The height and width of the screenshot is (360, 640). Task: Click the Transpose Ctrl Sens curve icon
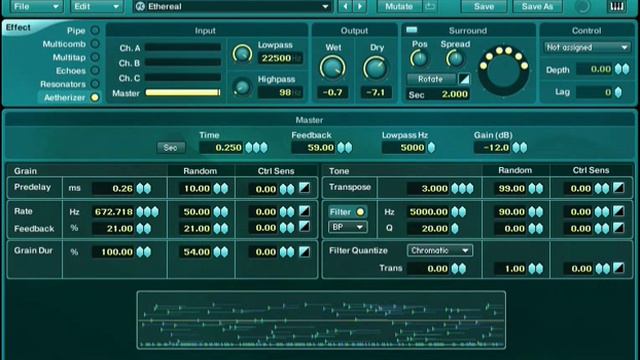619,188
